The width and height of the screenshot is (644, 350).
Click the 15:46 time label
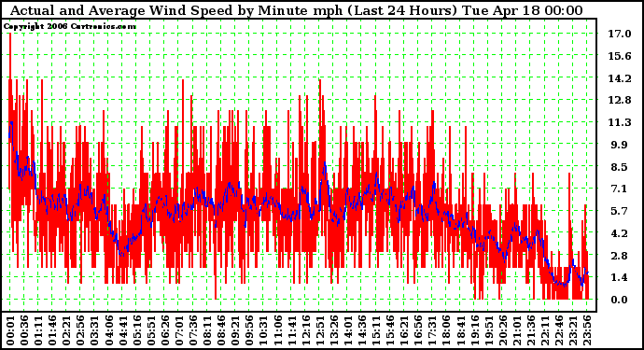coord(390,330)
